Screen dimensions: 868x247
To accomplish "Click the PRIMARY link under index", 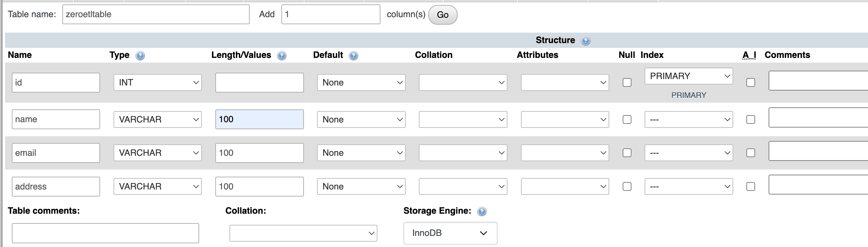I will (x=689, y=95).
